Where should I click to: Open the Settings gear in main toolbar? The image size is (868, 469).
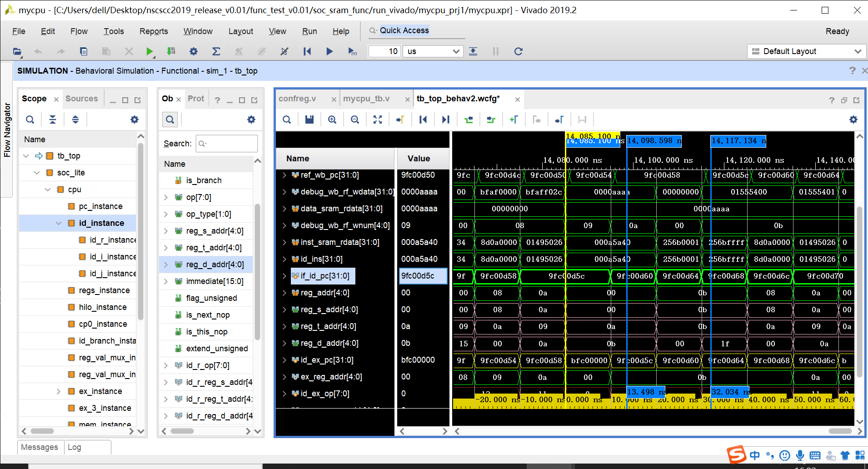pyautogui.click(x=194, y=51)
